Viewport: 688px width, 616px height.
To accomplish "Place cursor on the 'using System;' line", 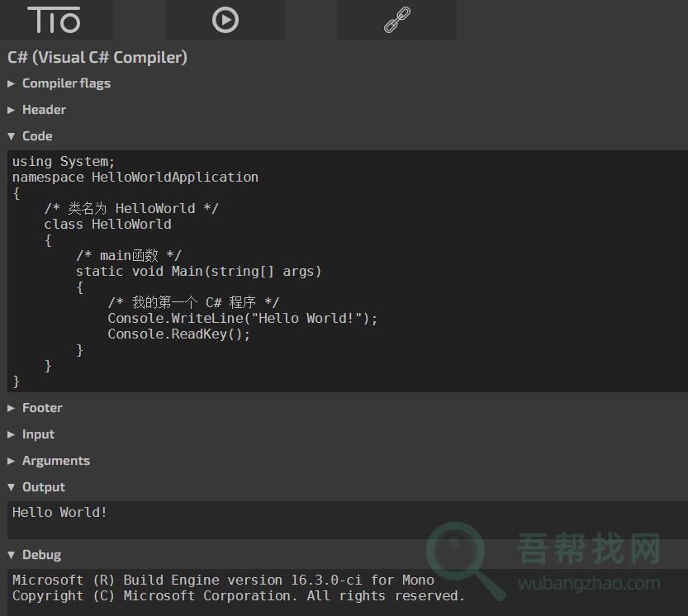I will [x=64, y=162].
